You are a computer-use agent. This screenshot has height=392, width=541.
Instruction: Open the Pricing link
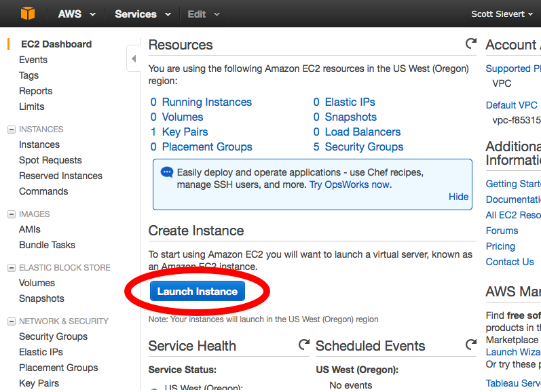(500, 246)
